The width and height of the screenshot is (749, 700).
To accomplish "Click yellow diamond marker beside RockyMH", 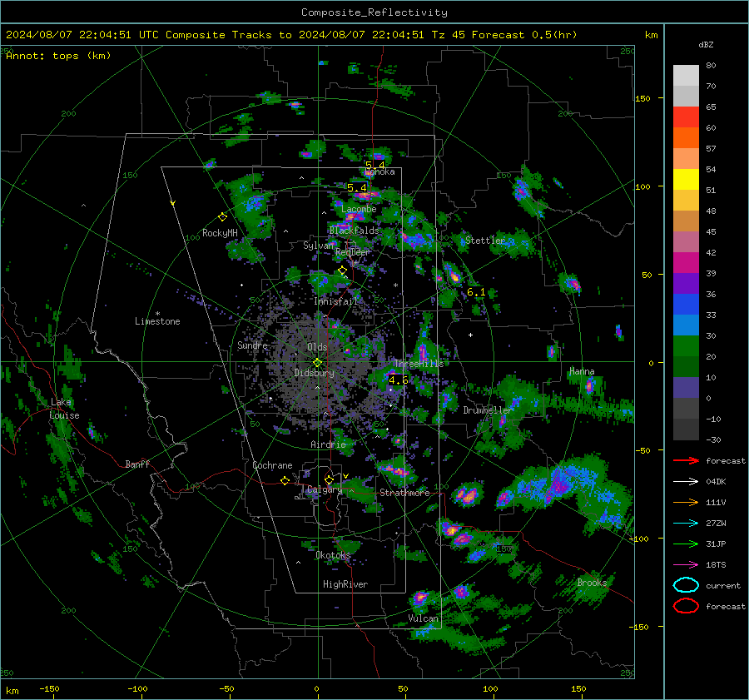I will pyautogui.click(x=222, y=217).
